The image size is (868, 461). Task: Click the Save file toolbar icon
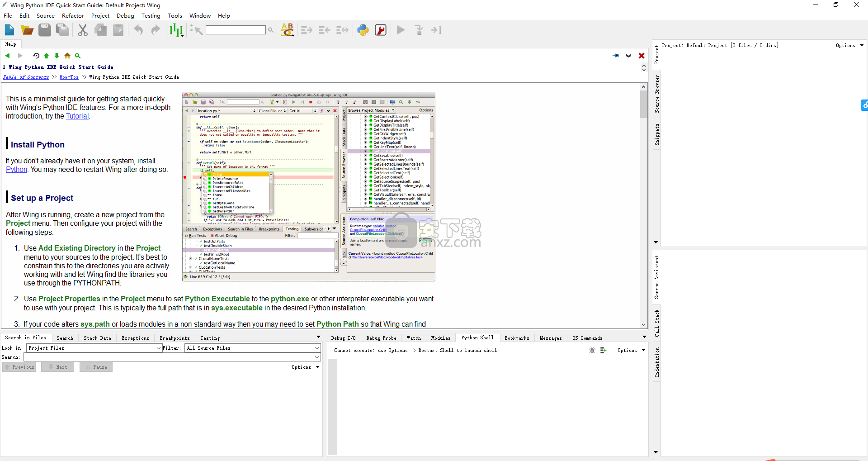click(x=45, y=30)
